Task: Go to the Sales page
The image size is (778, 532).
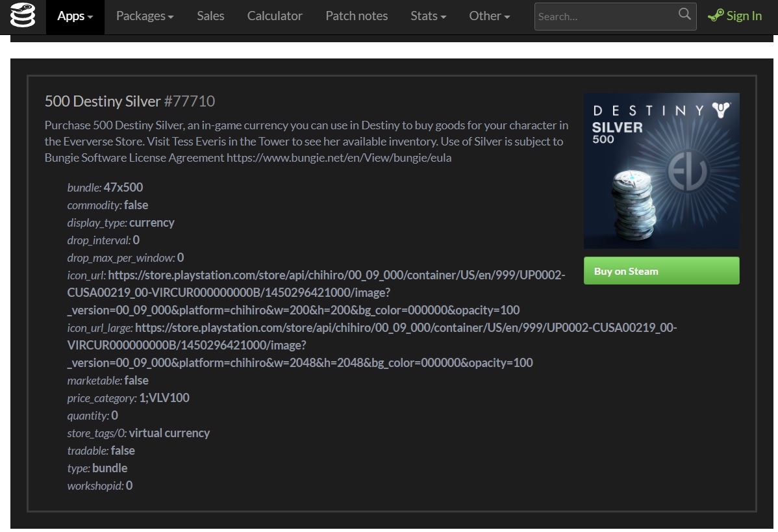Action: pyautogui.click(x=210, y=16)
